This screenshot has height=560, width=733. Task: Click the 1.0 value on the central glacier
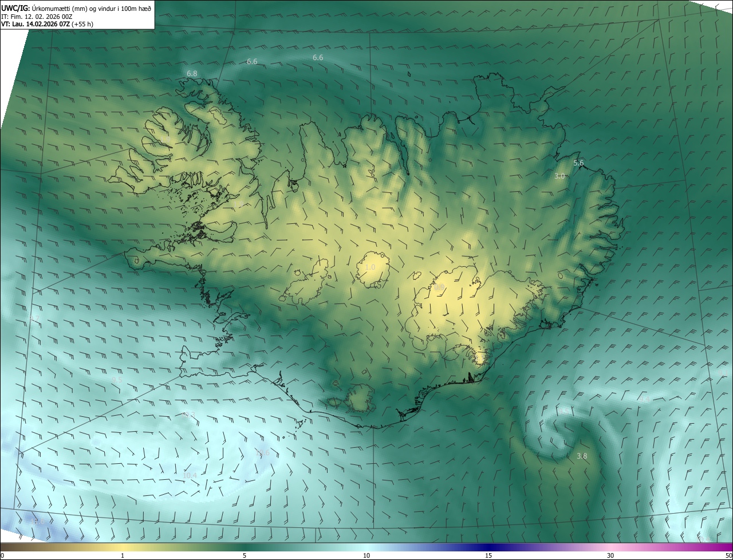click(370, 267)
